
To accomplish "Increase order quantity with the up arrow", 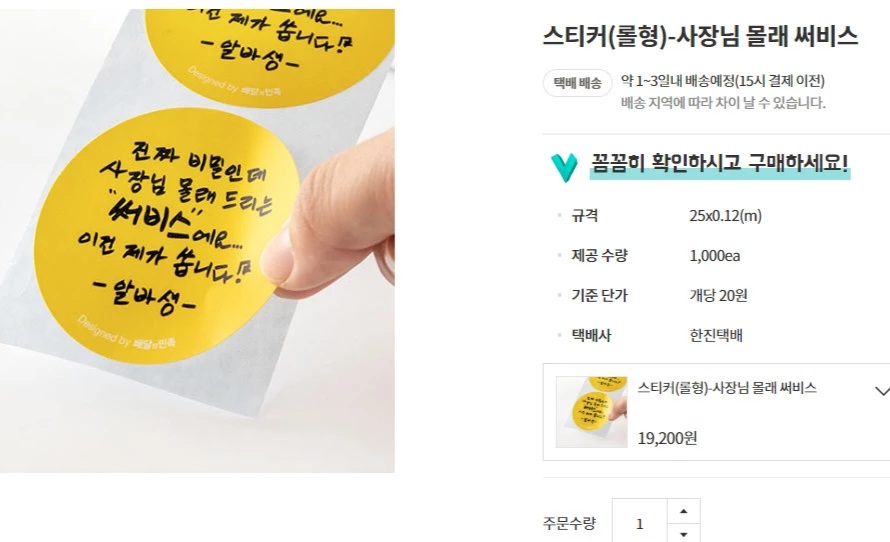I will click(x=683, y=511).
